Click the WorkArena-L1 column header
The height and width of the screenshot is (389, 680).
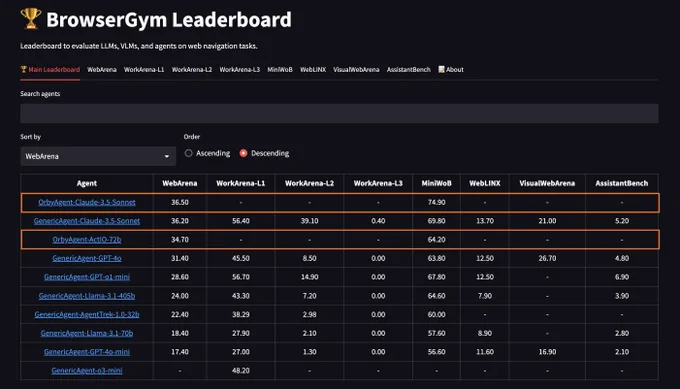(241, 183)
